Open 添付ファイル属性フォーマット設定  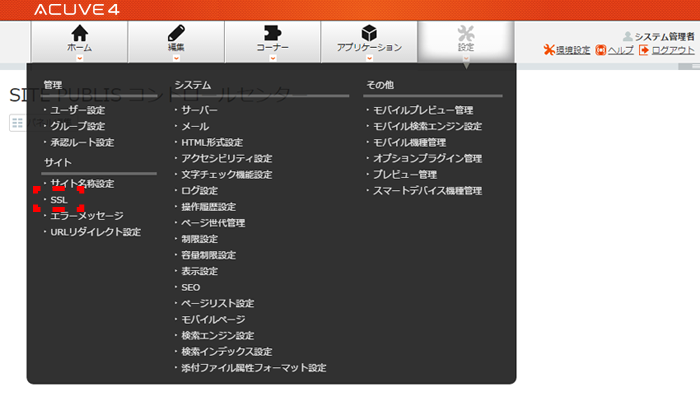(x=254, y=368)
